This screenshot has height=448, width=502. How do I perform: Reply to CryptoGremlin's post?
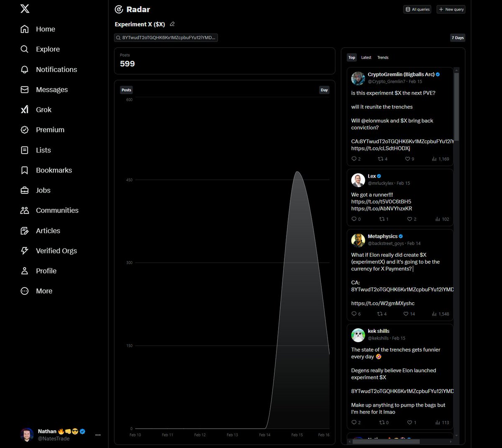click(x=356, y=159)
